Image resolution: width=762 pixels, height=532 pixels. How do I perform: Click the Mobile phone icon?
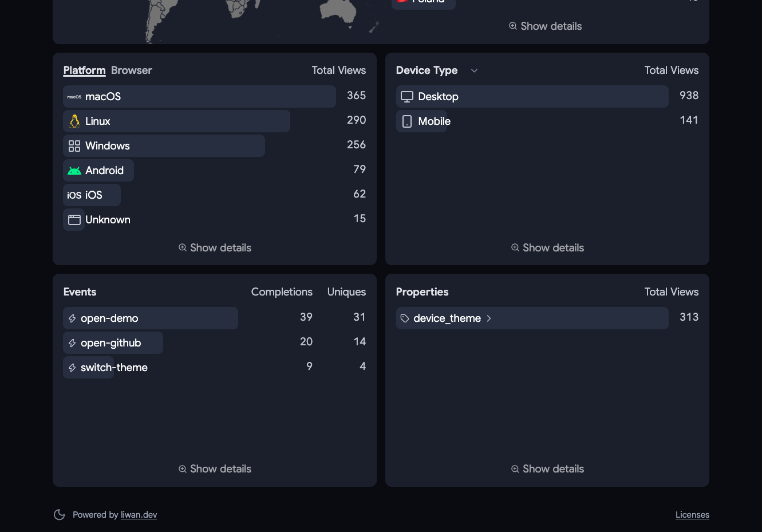click(x=407, y=121)
